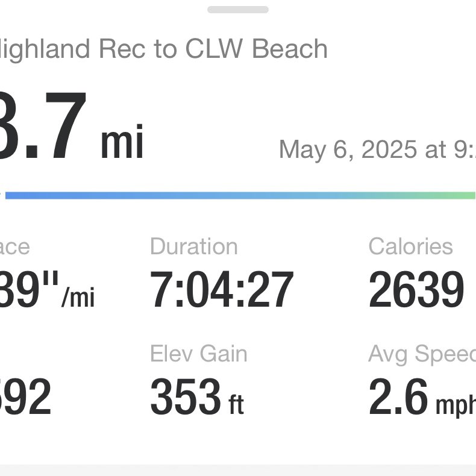Tap the sheet drag handle at top

tap(238, 10)
